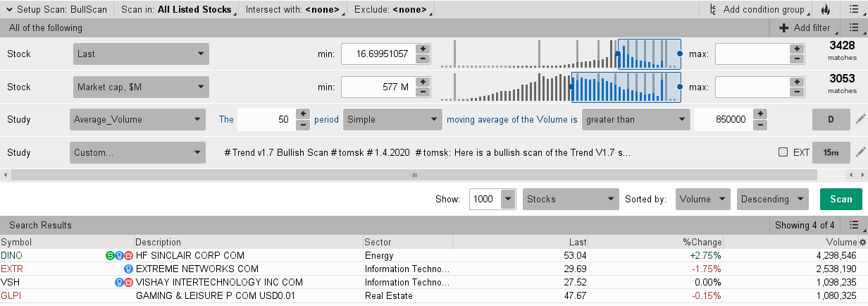Viewport: 868px width, 306px height.
Task: Open Search Results list options icon
Action: [x=852, y=226]
